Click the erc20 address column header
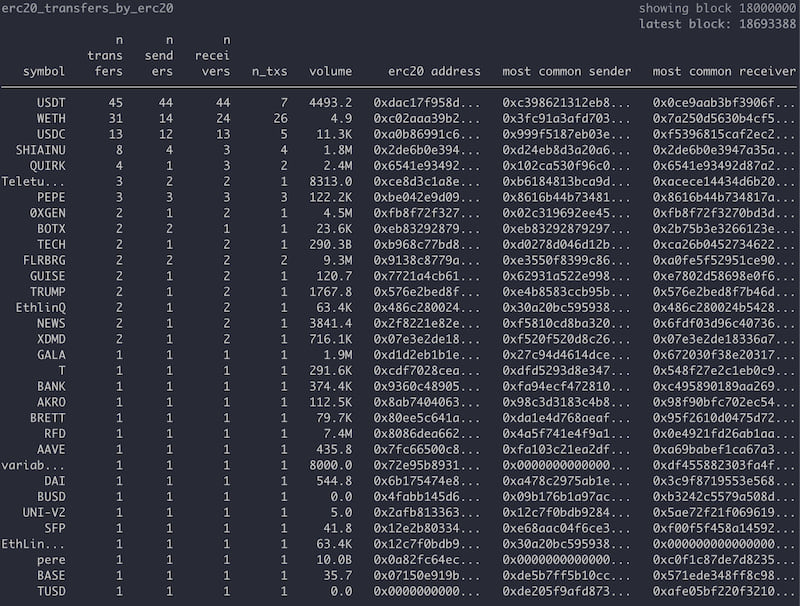The image size is (800, 606). point(434,72)
